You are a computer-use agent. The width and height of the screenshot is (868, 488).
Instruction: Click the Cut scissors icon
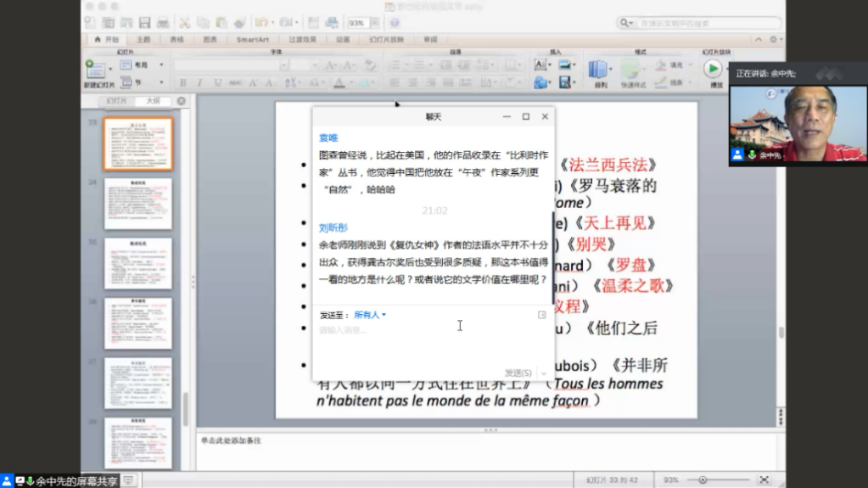pos(184,23)
